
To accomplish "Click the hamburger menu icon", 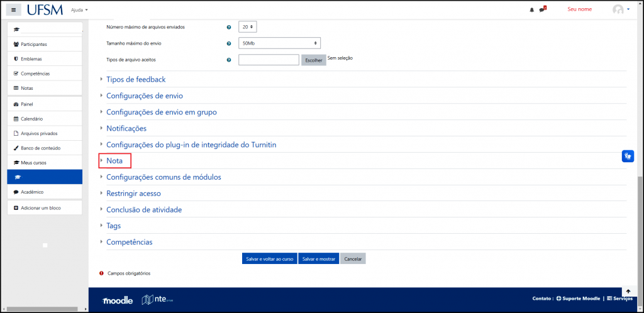I will [x=14, y=10].
